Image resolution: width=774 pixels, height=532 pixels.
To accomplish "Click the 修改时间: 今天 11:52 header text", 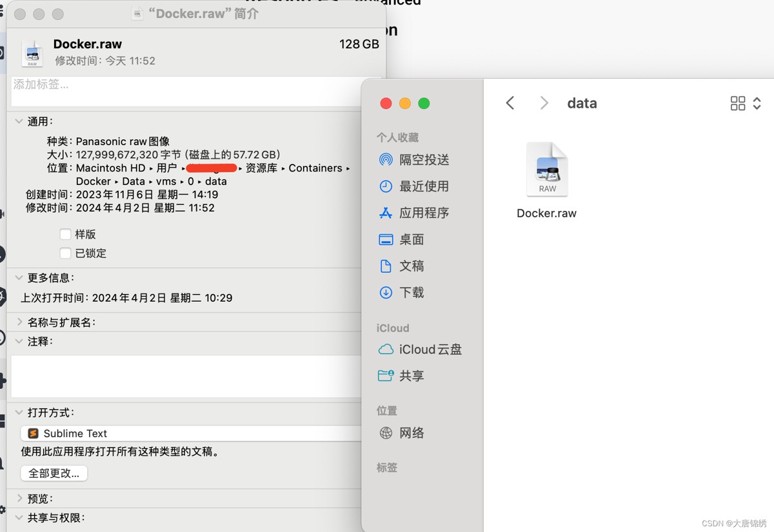I will tap(105, 61).
